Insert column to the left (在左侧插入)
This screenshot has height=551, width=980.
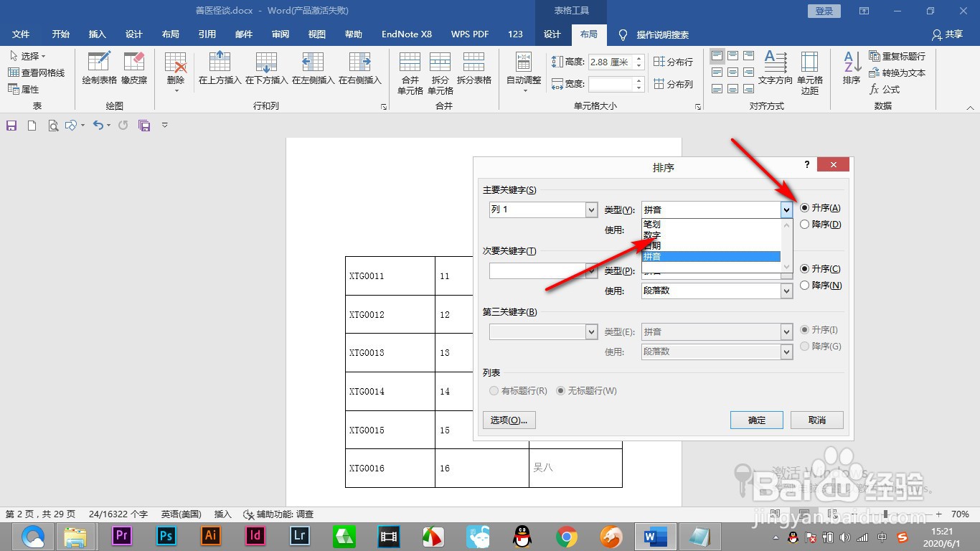pyautogui.click(x=313, y=69)
